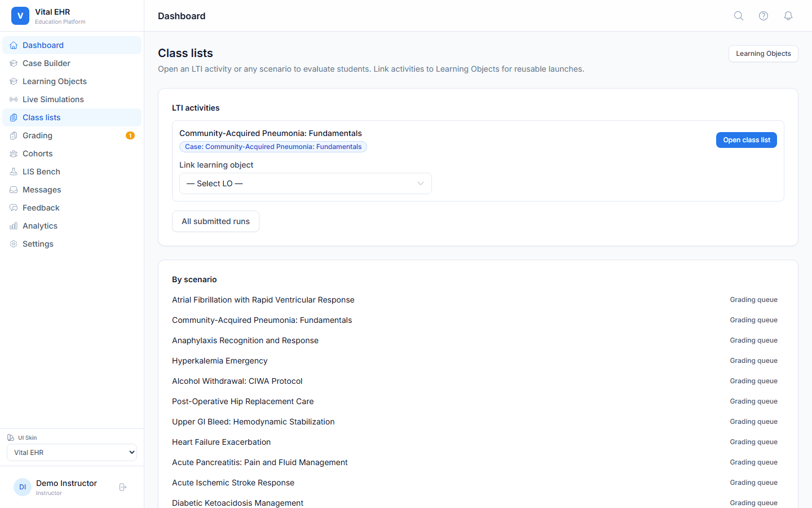Click Acute Ischemic Stroke Response text

pos(233,483)
